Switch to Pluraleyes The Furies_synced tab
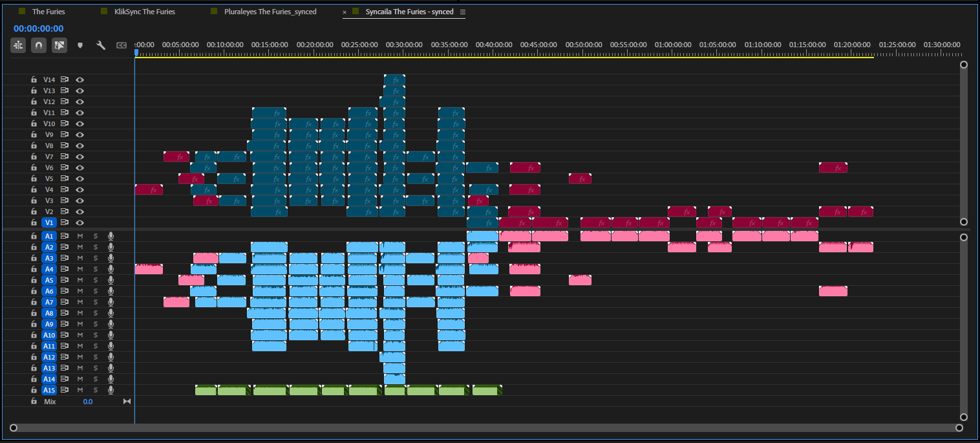980x443 pixels. pos(270,12)
